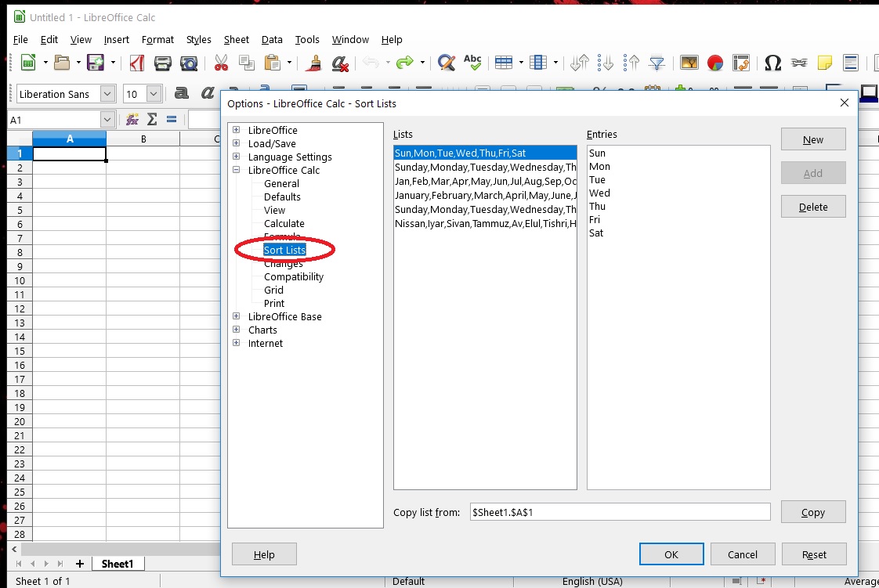Click the Insert Chart pie icon
The image size is (879, 588).
[715, 63]
